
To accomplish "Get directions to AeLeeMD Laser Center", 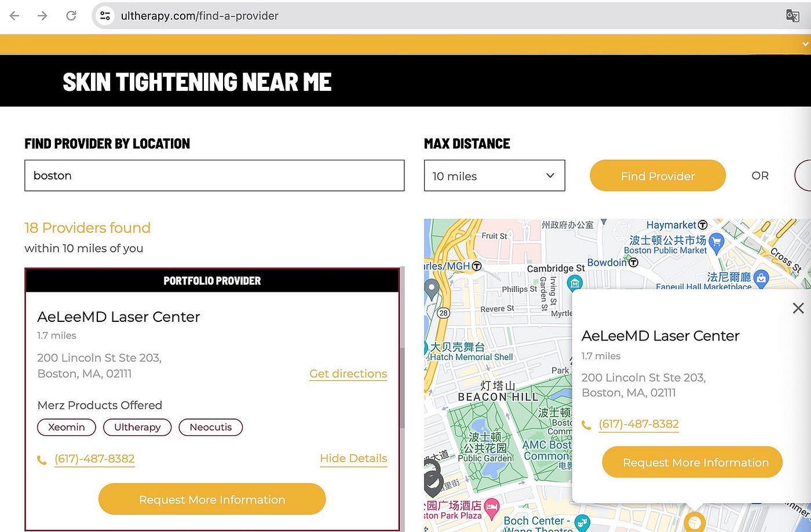I will coord(348,374).
